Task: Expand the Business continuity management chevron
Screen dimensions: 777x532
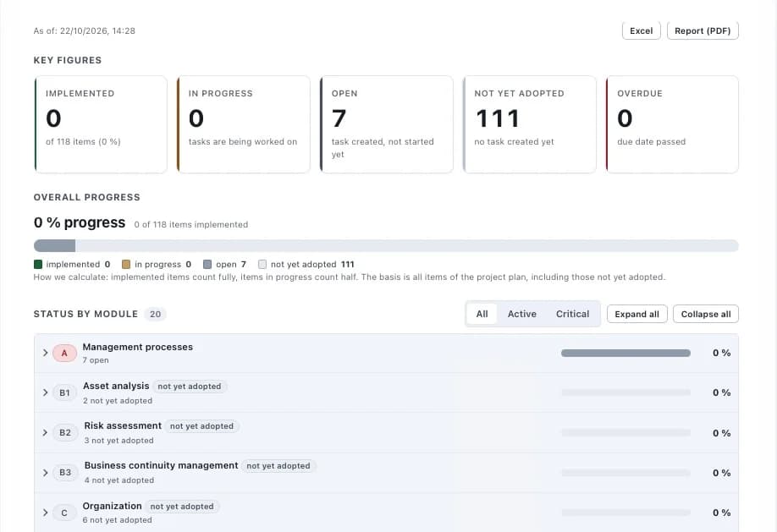Action: pyautogui.click(x=45, y=473)
